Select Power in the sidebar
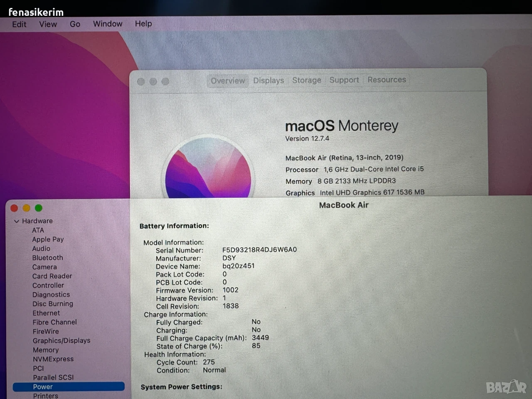This screenshot has width=532, height=399. [69, 387]
